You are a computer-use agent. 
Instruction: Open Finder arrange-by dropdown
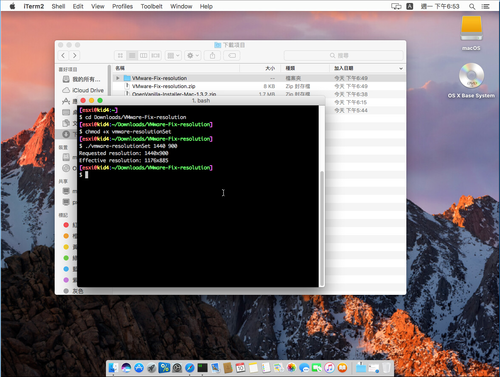click(x=173, y=55)
